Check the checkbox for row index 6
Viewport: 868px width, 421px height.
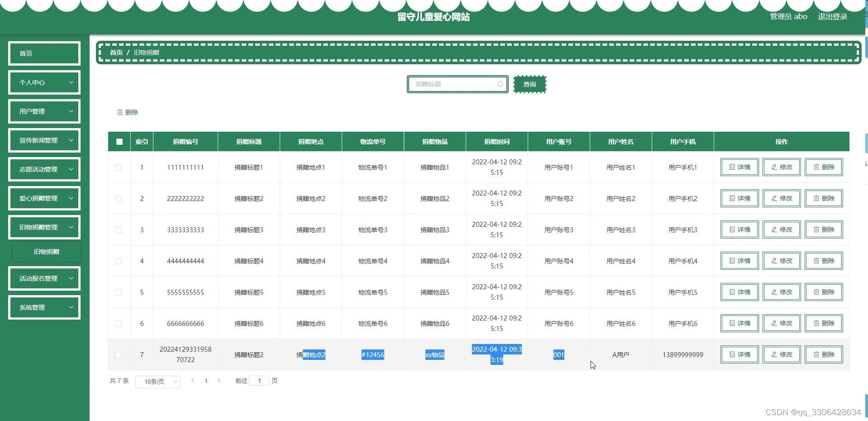(x=119, y=324)
